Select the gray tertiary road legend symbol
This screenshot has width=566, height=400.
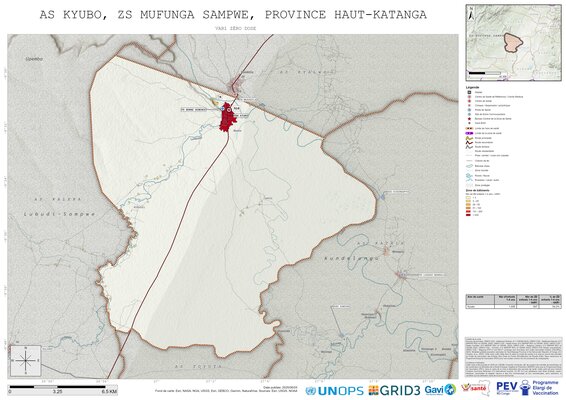(x=469, y=147)
